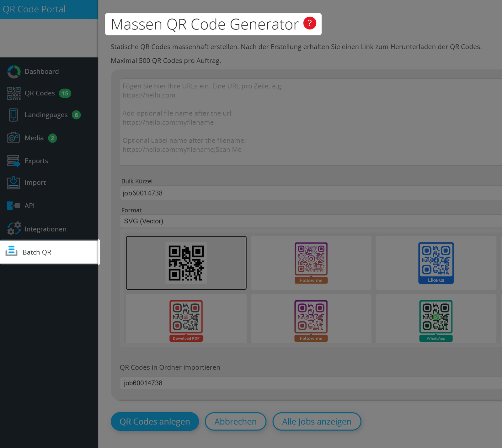
Task: Select the Batch QR sidebar entry
Action: pyautogui.click(x=37, y=252)
